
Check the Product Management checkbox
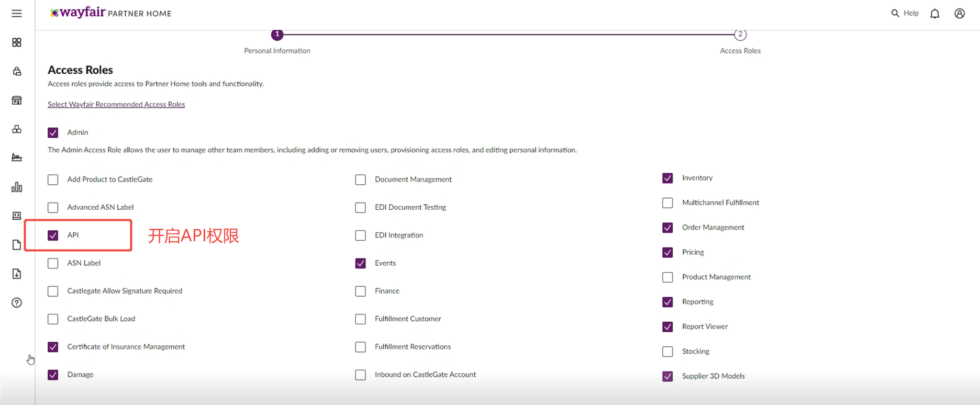click(667, 277)
